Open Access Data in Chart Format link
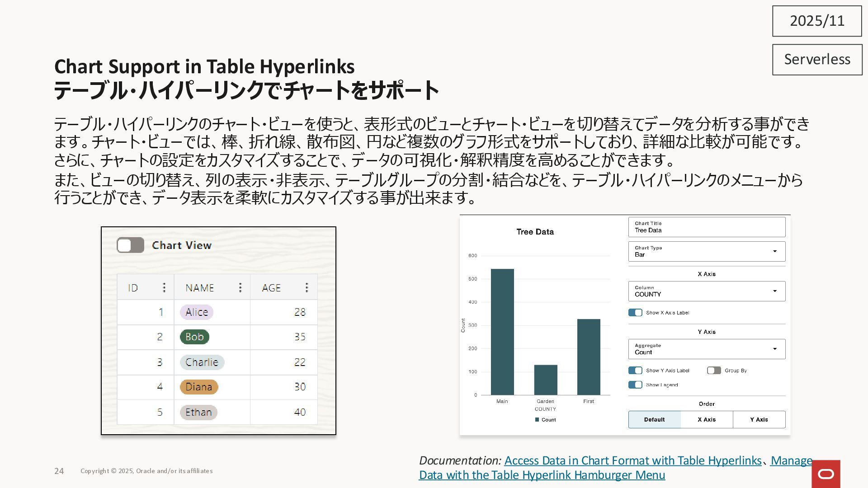This screenshot has height=488, width=868. 632,460
